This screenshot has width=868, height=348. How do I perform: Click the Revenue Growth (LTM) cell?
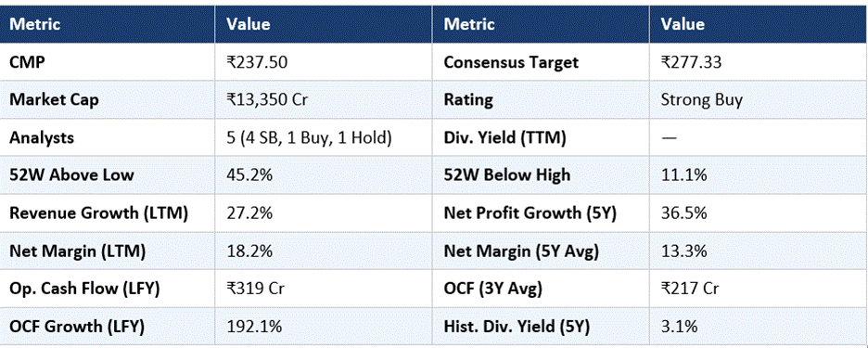point(108,213)
